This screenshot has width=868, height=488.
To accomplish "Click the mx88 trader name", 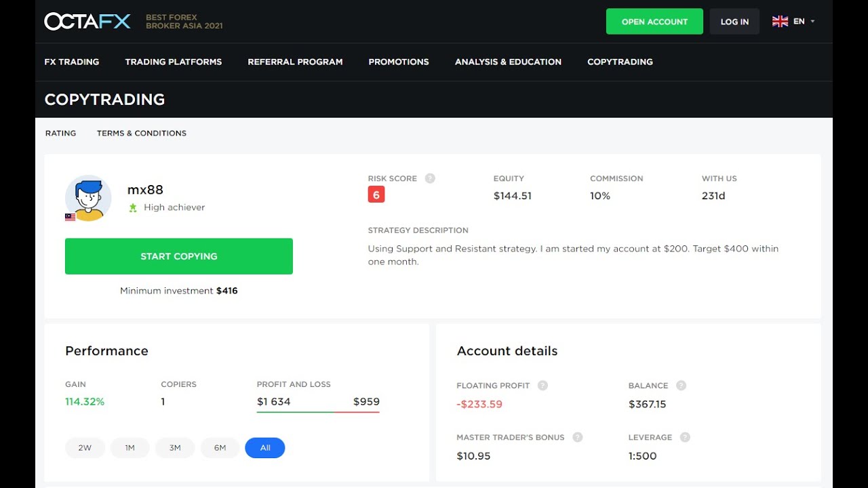I will pos(145,190).
